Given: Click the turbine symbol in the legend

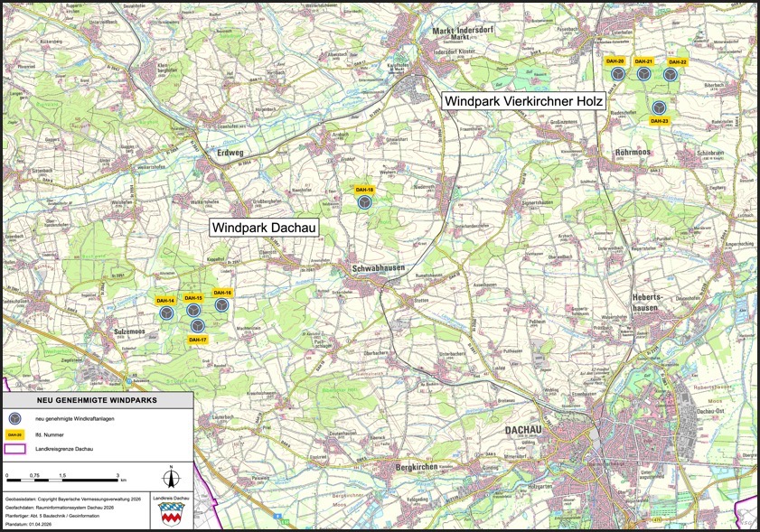Looking at the screenshot, I should click(14, 419).
